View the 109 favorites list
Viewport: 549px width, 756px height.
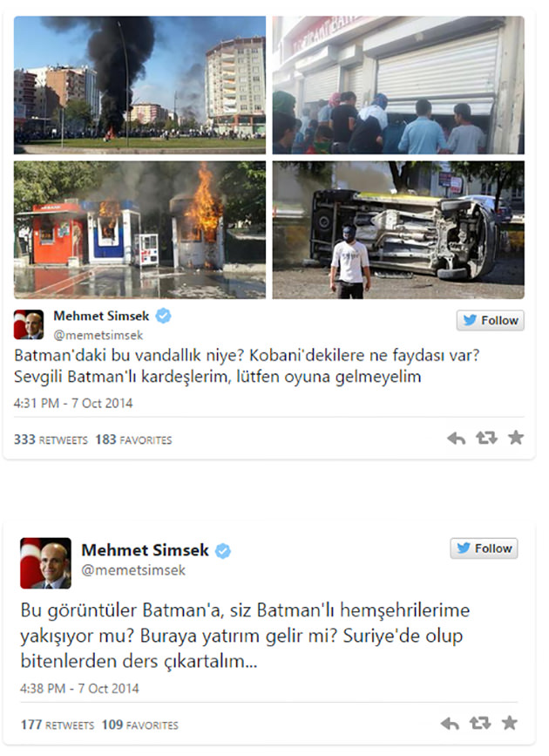(x=139, y=725)
